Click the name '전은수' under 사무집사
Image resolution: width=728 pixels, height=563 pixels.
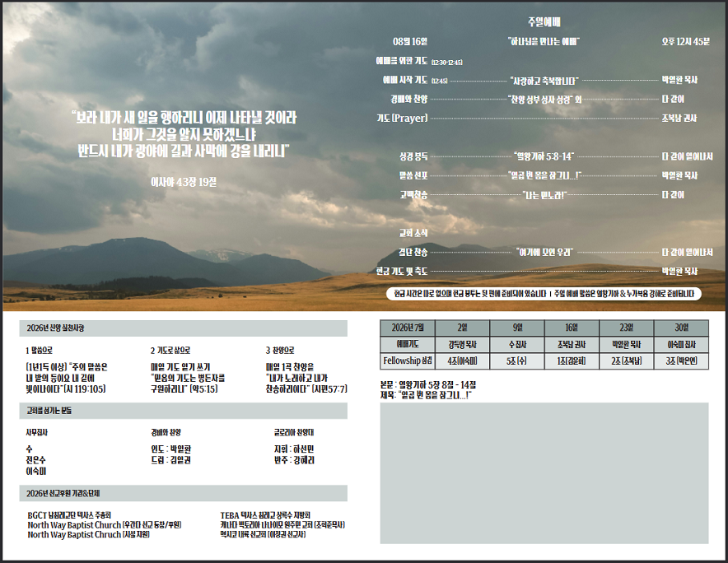[x=35, y=460]
